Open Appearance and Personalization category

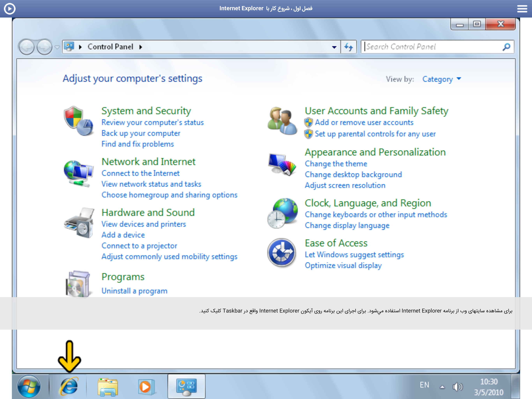375,152
